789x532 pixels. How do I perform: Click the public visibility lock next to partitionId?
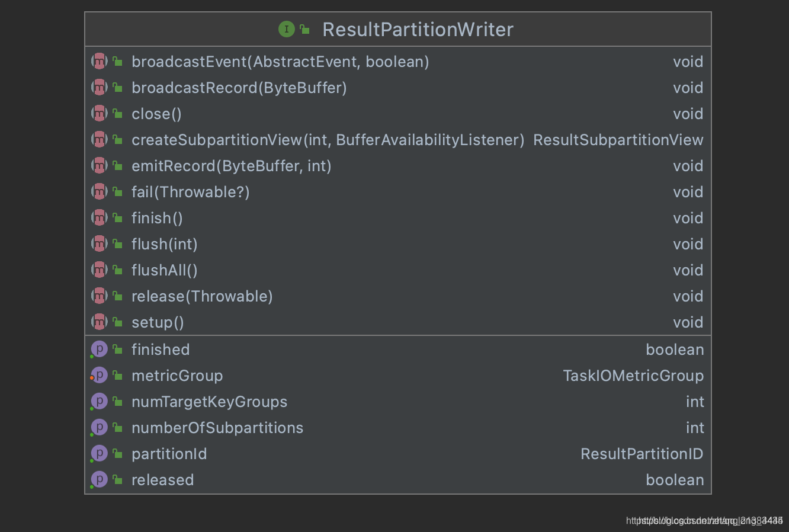[118, 453]
